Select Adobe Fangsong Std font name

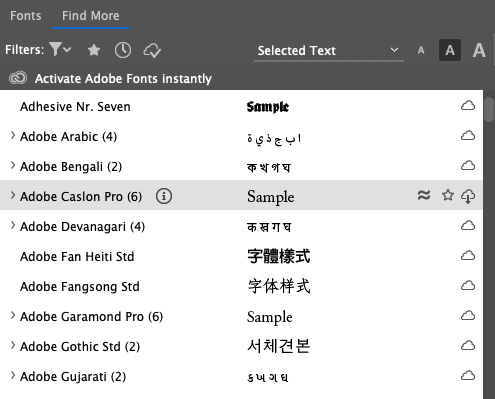pyautogui.click(x=80, y=287)
